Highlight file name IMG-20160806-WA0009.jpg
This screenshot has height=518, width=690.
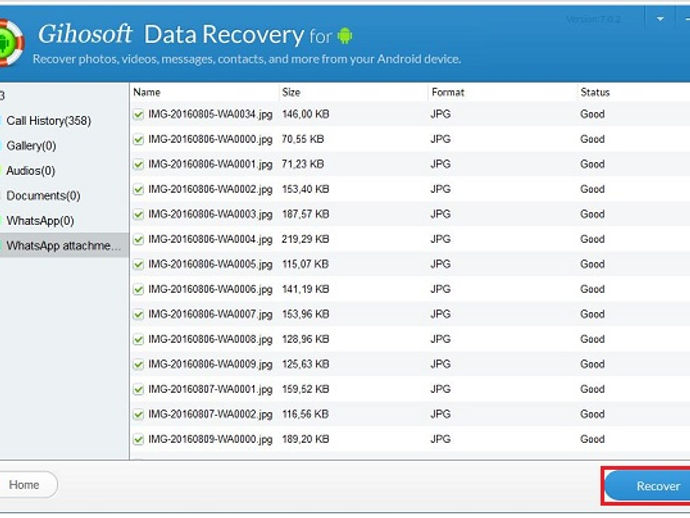click(210, 364)
